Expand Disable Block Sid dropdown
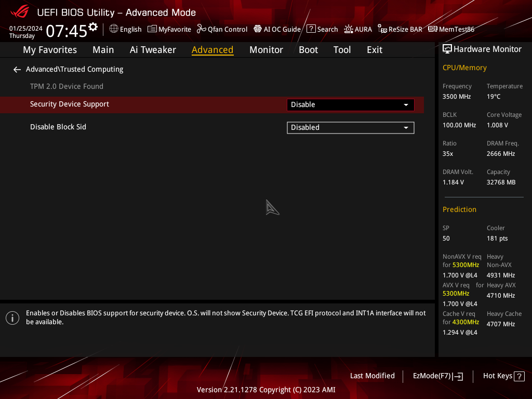Image resolution: width=532 pixels, height=399 pixels. point(350,127)
